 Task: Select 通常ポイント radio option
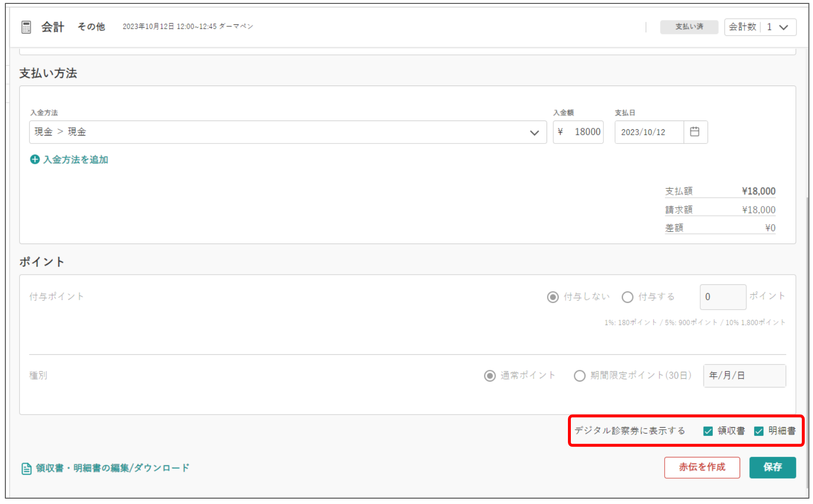coord(490,376)
